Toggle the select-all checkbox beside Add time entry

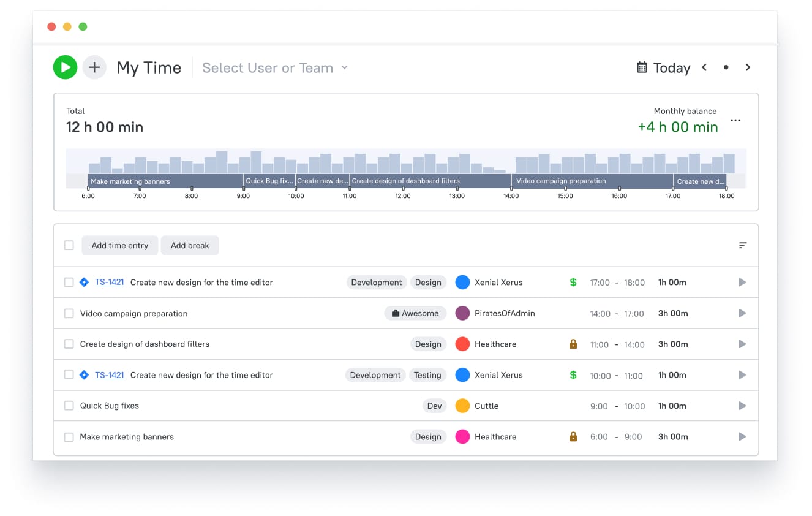coord(69,245)
